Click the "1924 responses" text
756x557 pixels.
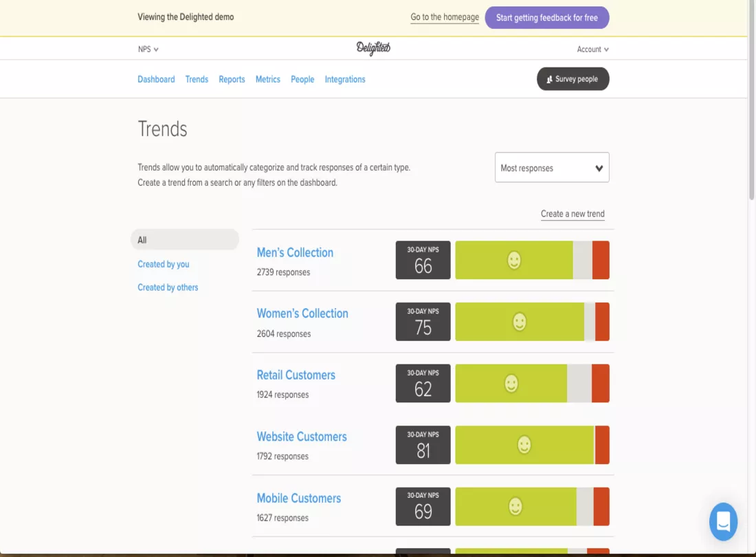click(282, 395)
